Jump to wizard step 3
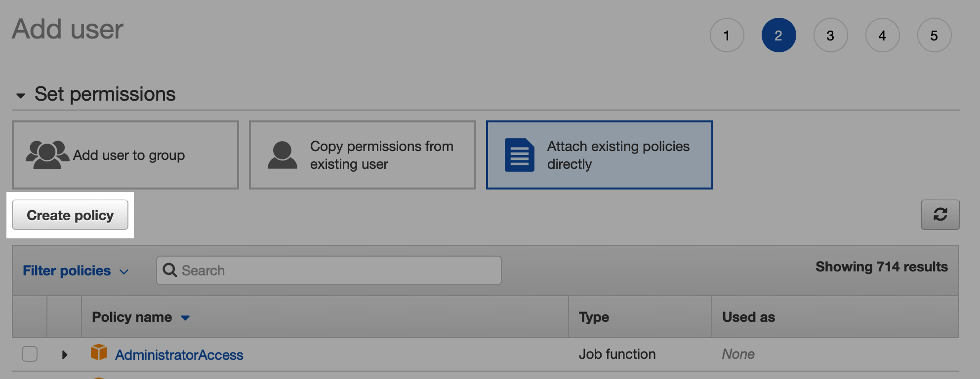 point(830,36)
